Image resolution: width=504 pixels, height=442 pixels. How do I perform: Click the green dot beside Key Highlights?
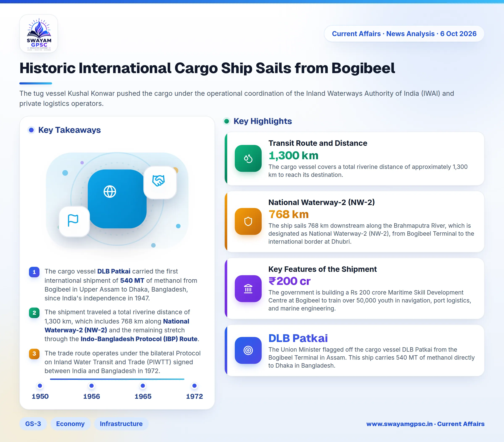point(226,121)
